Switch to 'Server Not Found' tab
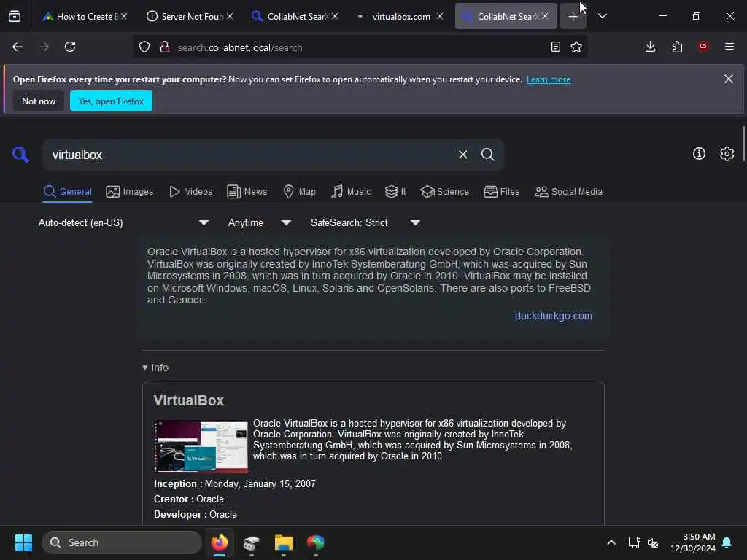747x560 pixels. click(190, 16)
